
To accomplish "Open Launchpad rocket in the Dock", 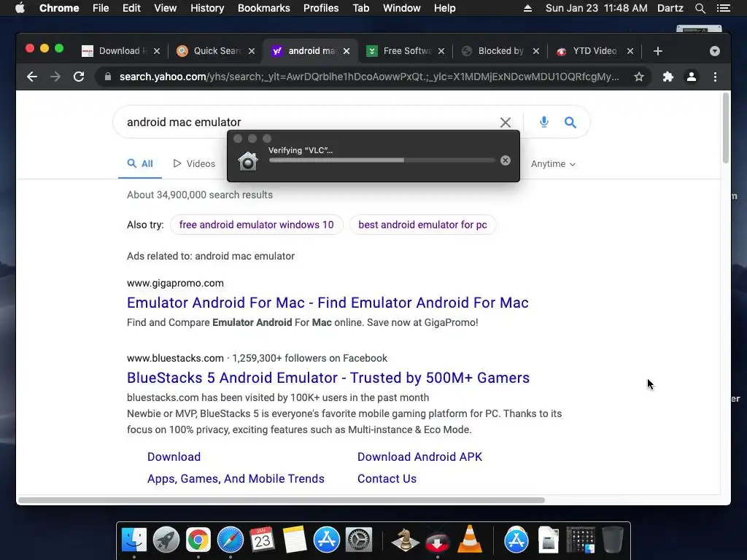I will pos(166,540).
